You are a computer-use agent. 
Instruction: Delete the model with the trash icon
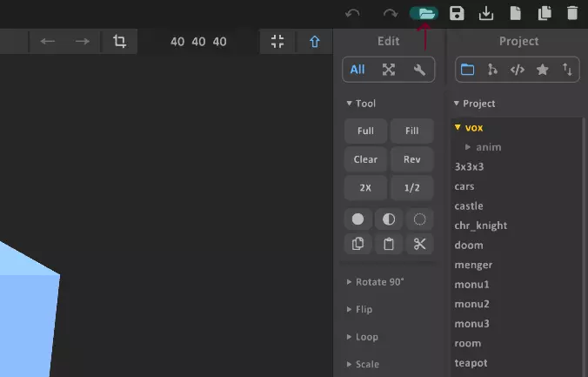coord(571,13)
